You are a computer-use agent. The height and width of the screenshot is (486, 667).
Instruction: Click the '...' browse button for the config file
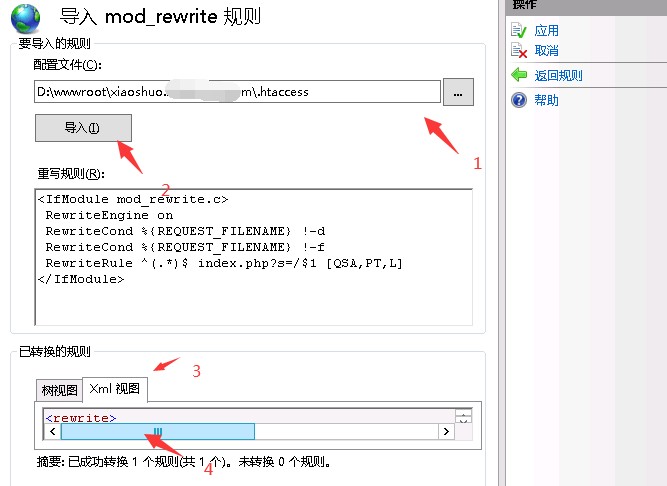pos(458,92)
